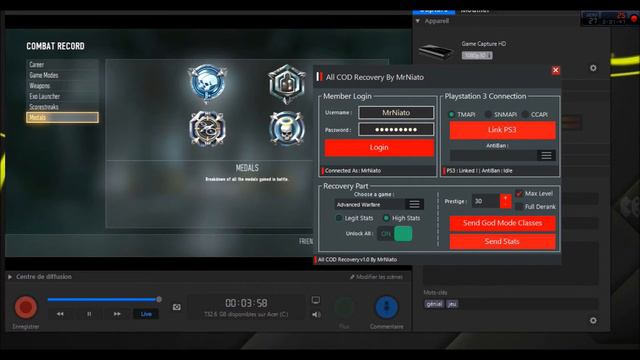Take a snapshot with the camera icon
This screenshot has height=360, width=640.
[176, 307]
